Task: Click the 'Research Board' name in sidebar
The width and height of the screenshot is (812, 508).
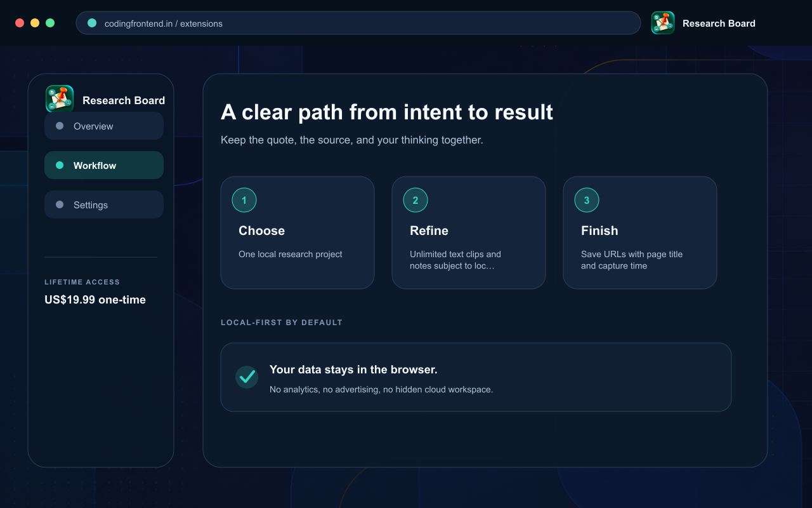Action: [x=124, y=100]
